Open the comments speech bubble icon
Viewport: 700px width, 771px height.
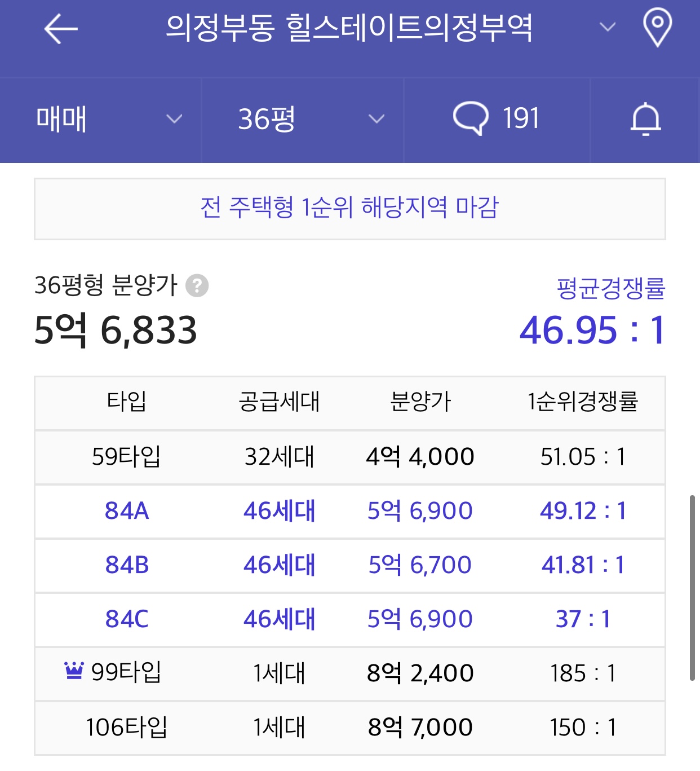[x=471, y=118]
